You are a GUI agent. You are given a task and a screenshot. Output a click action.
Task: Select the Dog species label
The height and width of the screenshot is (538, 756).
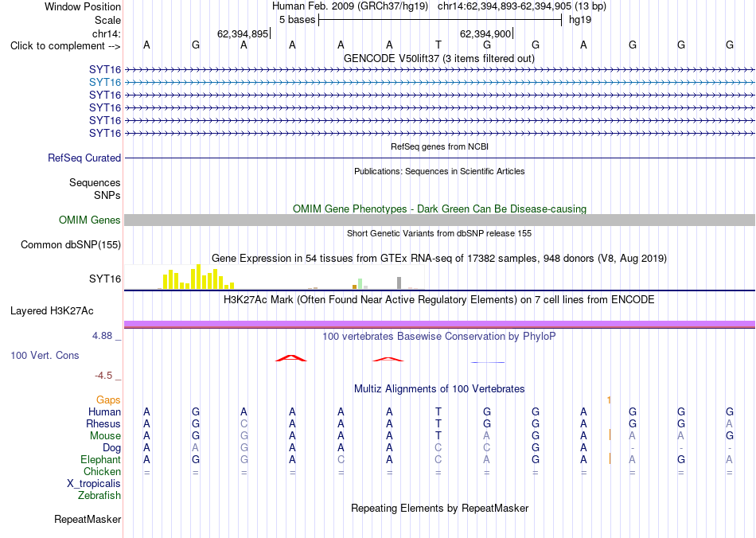coord(112,448)
